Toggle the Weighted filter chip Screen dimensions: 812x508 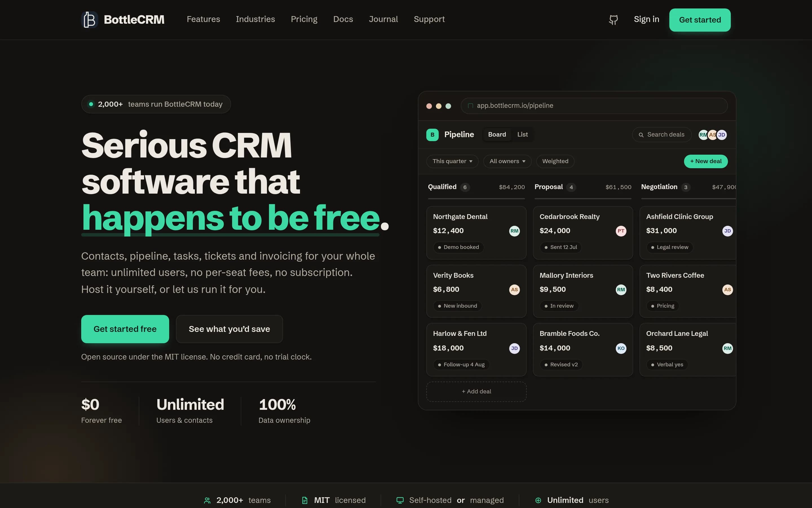click(555, 161)
